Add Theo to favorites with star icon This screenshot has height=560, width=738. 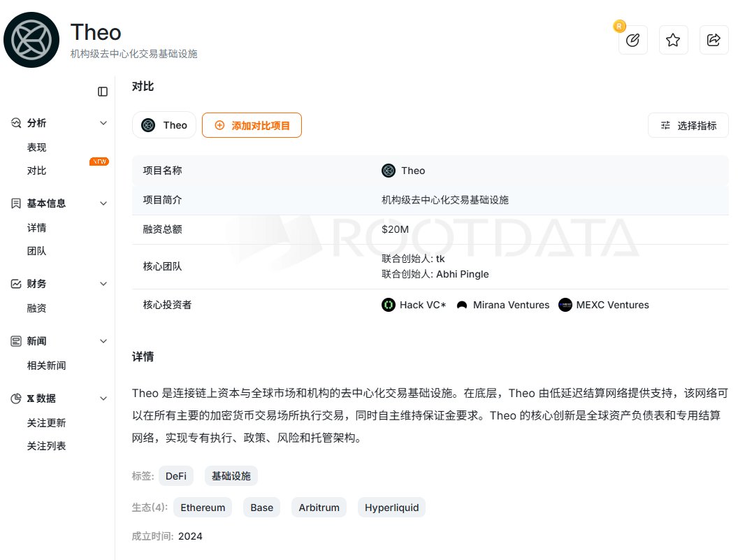pos(673,40)
